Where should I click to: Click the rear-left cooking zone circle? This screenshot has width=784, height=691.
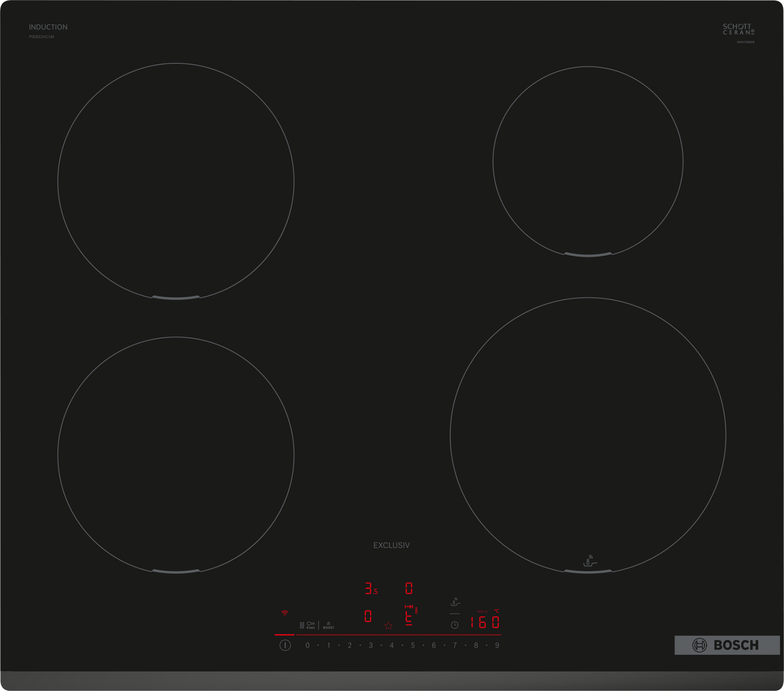[176, 181]
